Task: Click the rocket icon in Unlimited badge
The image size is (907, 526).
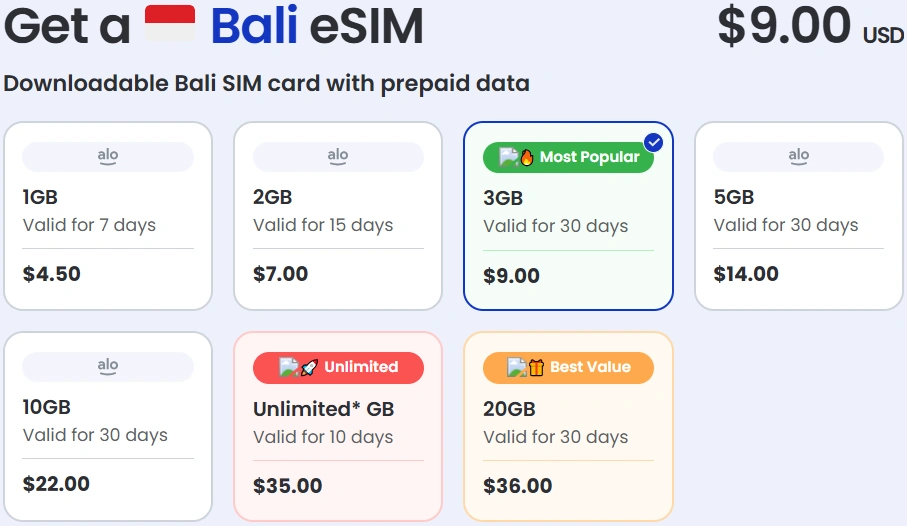Action: [x=309, y=367]
